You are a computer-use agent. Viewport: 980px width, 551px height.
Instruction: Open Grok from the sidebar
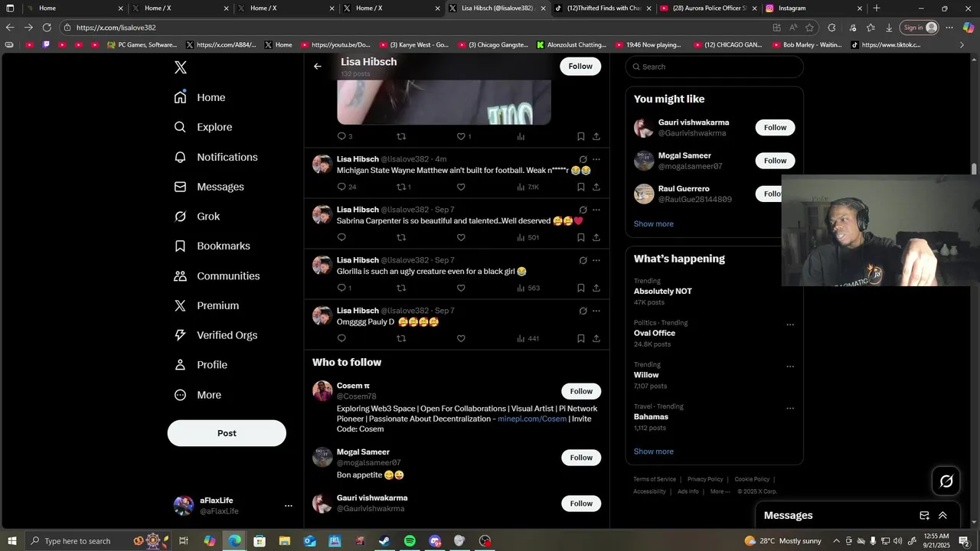coord(197,217)
